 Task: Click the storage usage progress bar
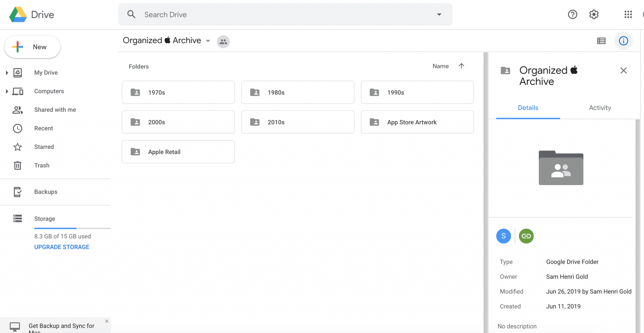coord(72,228)
